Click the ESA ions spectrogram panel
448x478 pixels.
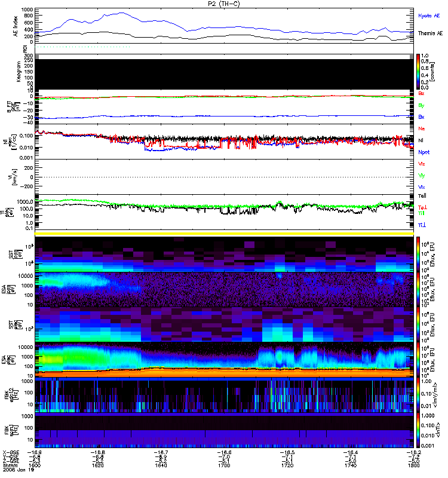point(224,289)
